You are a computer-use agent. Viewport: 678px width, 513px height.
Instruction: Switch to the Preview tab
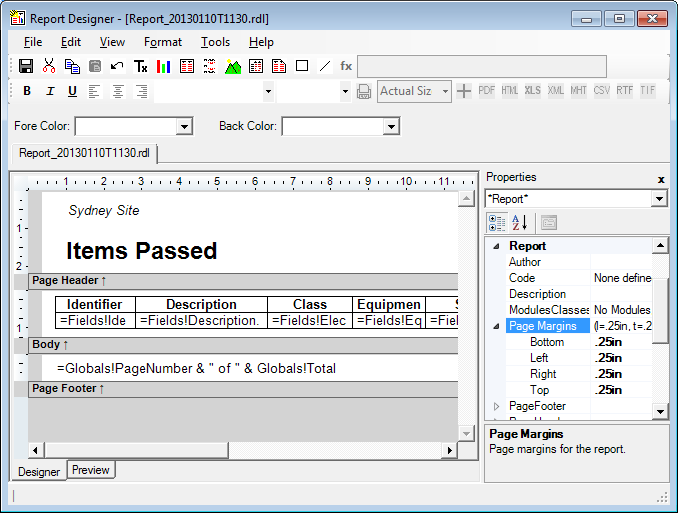[91, 470]
